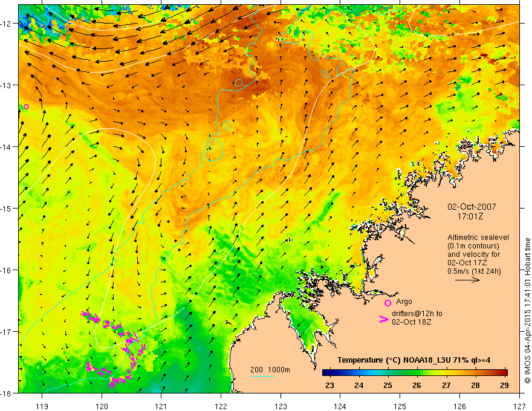
Task: Click the 'Argo' legend label
Action: (x=404, y=302)
